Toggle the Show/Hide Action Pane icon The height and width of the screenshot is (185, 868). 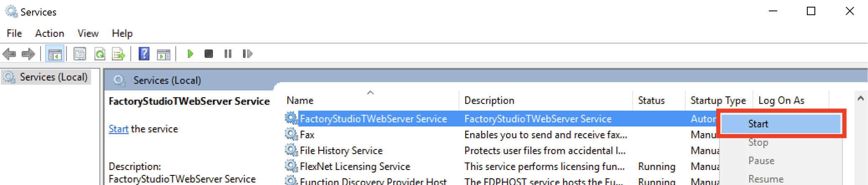(x=164, y=54)
